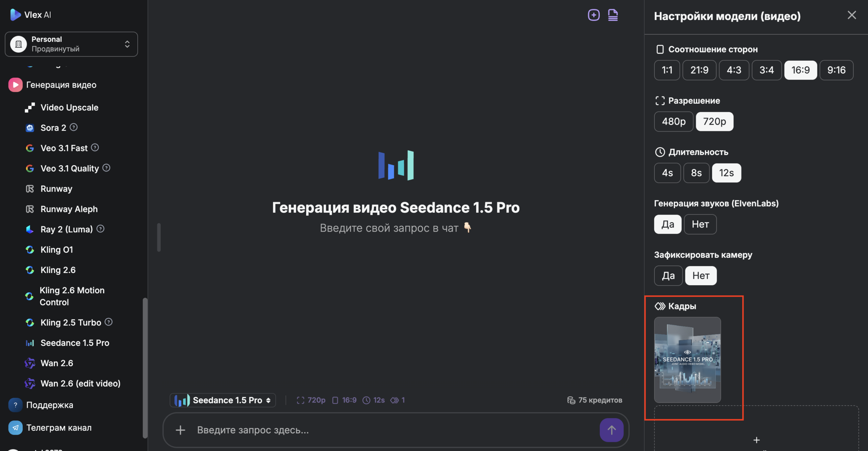This screenshot has width=868, height=451.
Task: Open the Телеграм канал icon link
Action: coord(16,428)
